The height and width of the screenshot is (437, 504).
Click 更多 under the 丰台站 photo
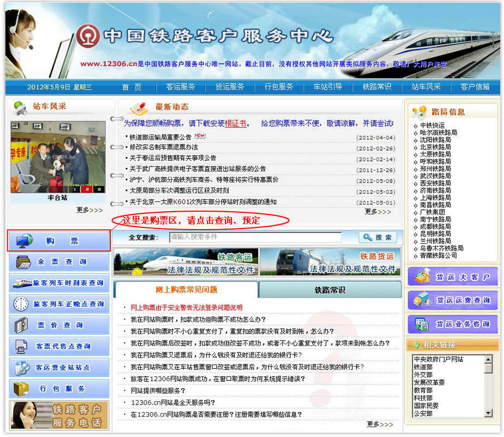pyautogui.click(x=89, y=210)
